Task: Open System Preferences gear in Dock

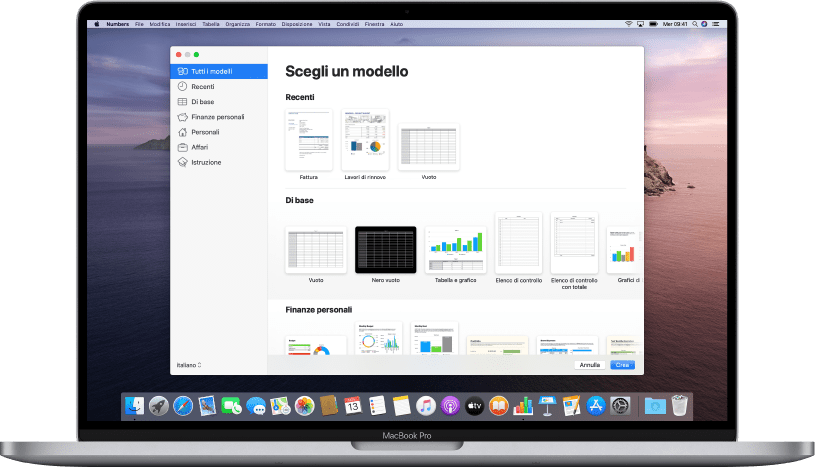Action: [x=620, y=405]
